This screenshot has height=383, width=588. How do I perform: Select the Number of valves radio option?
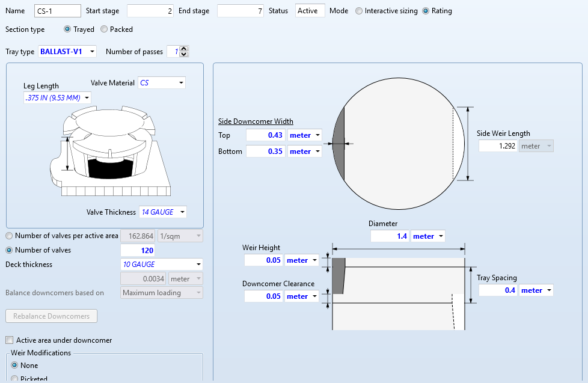point(9,250)
